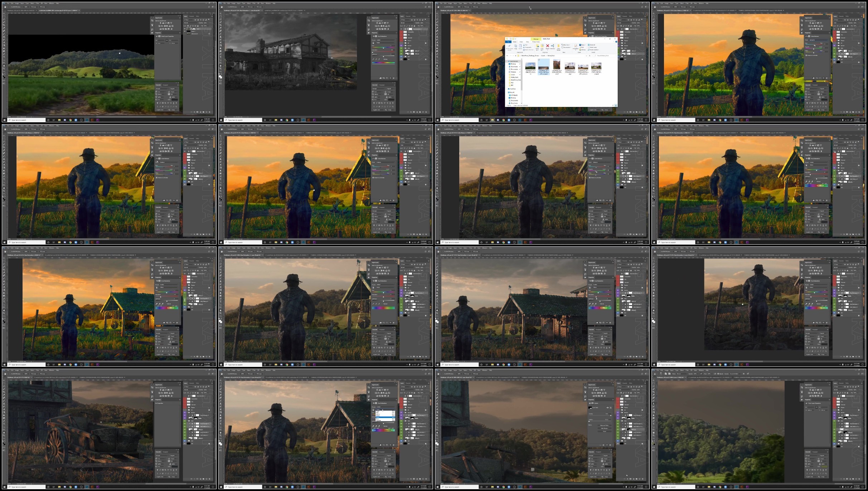Select Type tool in grayscale farmhouse frame

point(220,57)
